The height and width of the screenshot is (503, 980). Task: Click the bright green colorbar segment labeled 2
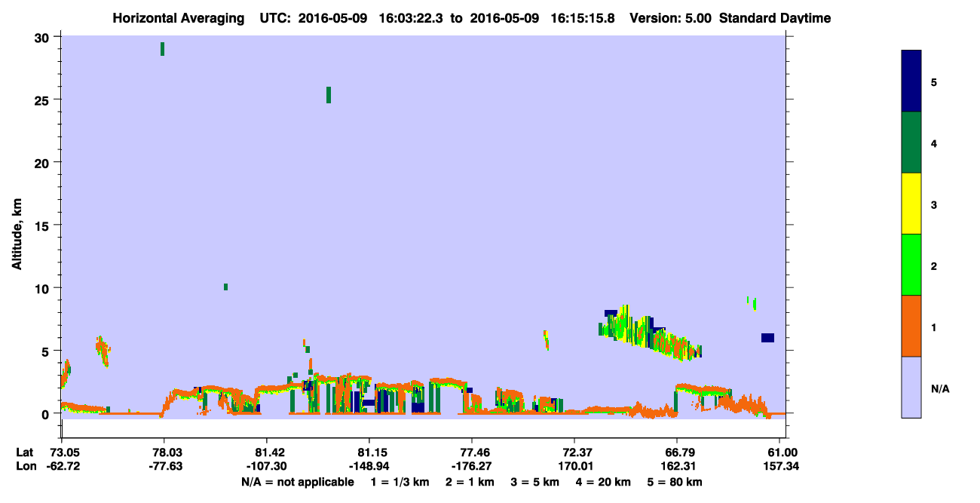click(x=911, y=265)
